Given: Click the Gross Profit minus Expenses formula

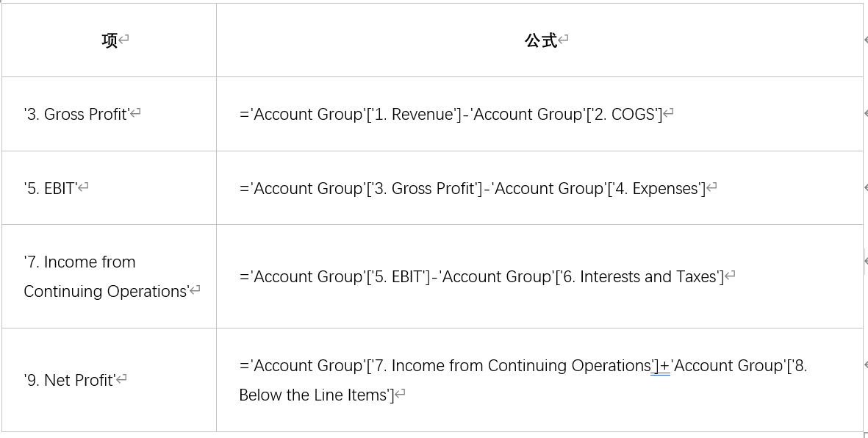Looking at the screenshot, I should tap(472, 188).
